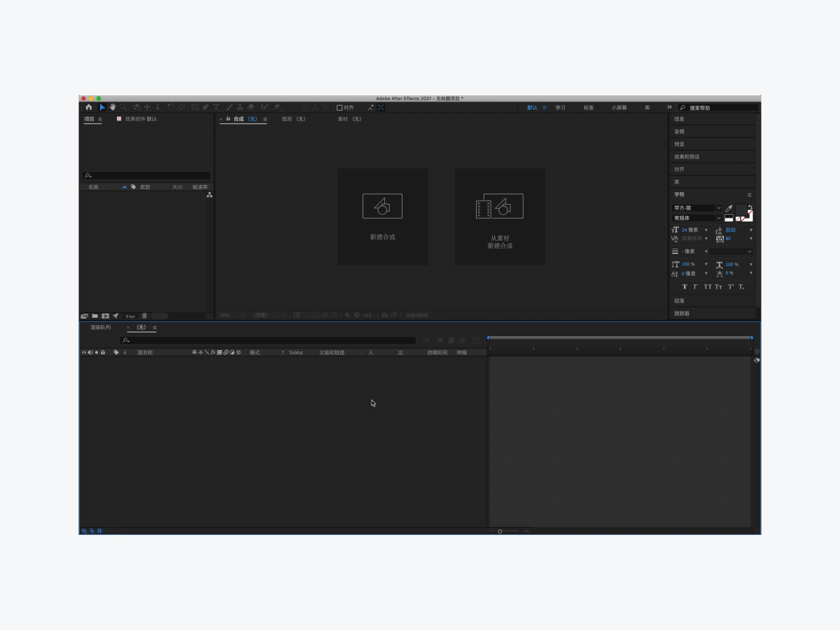The height and width of the screenshot is (630, 840).
Task: Open the 效果控件 默认 tab
Action: (141, 119)
